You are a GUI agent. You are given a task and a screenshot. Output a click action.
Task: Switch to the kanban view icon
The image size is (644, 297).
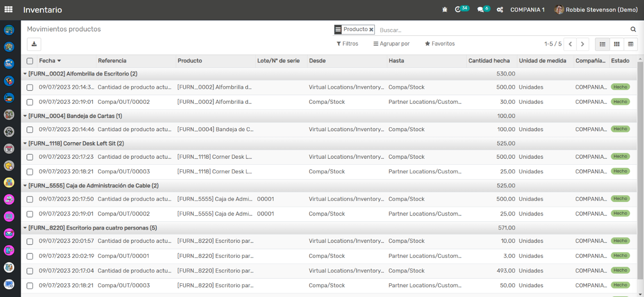pyautogui.click(x=616, y=44)
